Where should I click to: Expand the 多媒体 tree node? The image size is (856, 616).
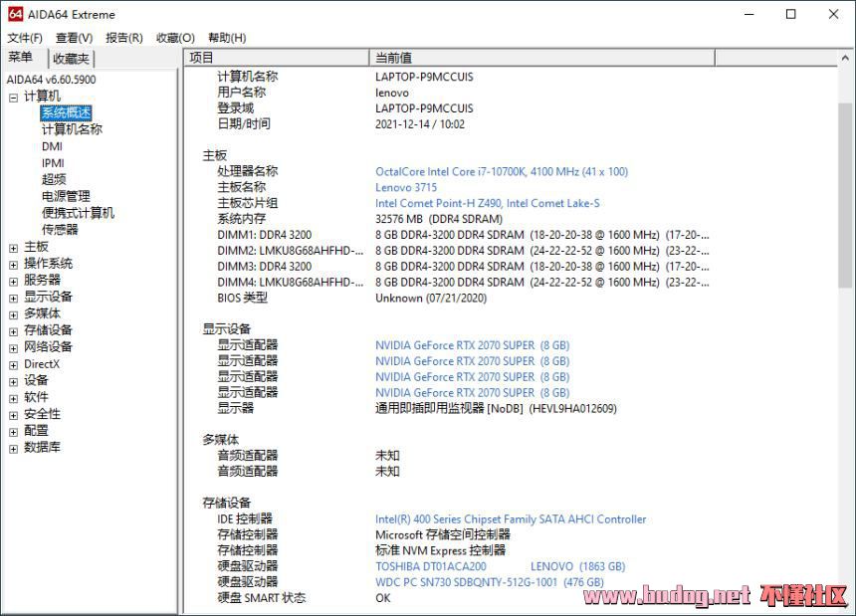pyautogui.click(x=13, y=315)
